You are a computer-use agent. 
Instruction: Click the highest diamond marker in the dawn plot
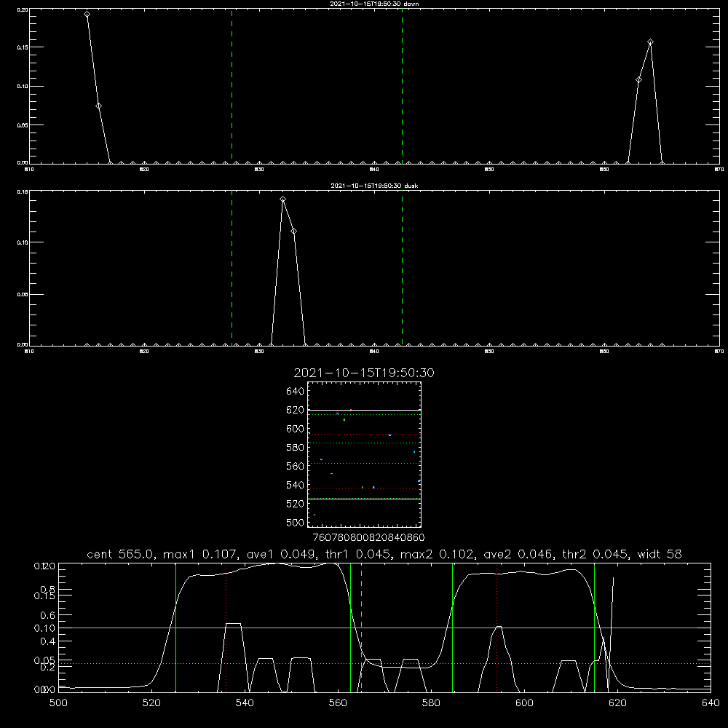point(87,15)
